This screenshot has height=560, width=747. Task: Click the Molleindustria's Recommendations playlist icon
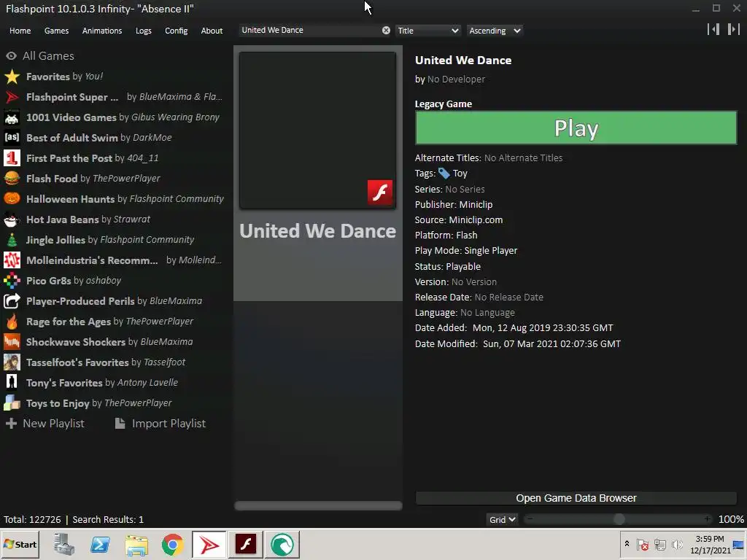(12, 260)
